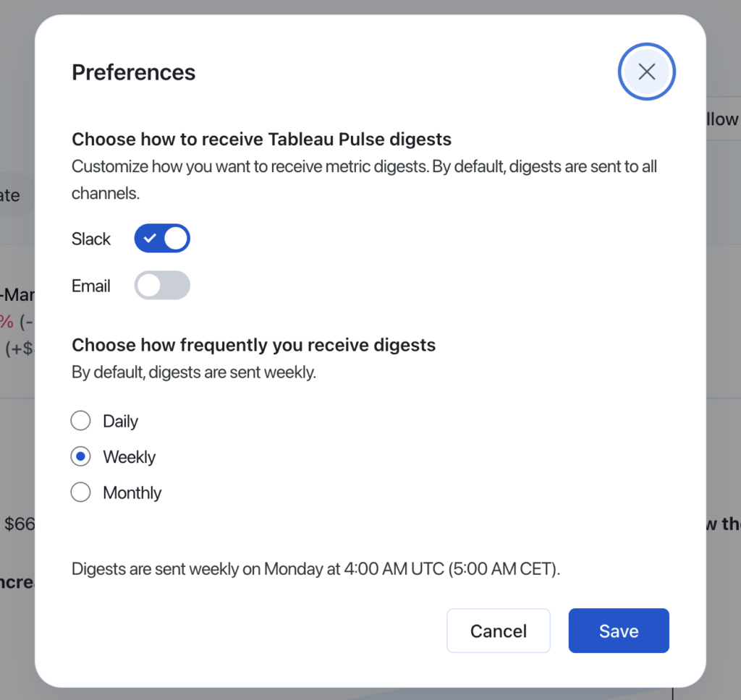Image resolution: width=741 pixels, height=700 pixels.
Task: Select the Weekly frequency radio button
Action: [80, 457]
